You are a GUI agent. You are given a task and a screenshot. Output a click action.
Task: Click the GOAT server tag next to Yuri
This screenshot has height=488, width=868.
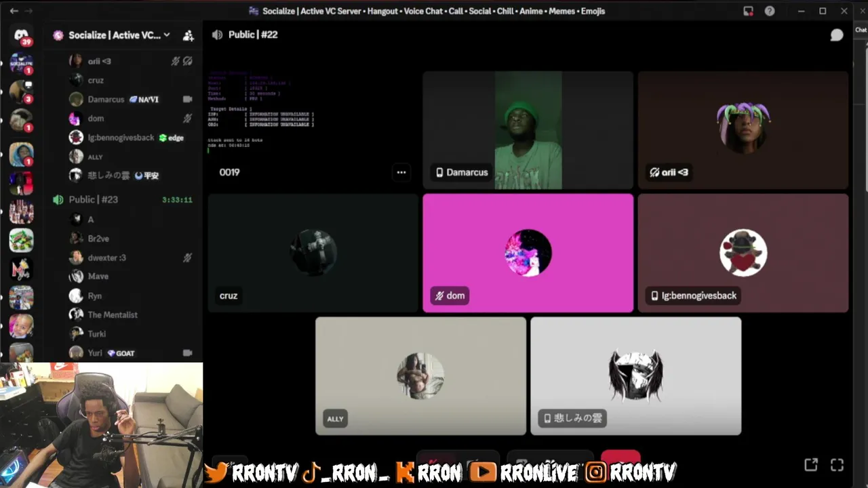pyautogui.click(x=121, y=353)
